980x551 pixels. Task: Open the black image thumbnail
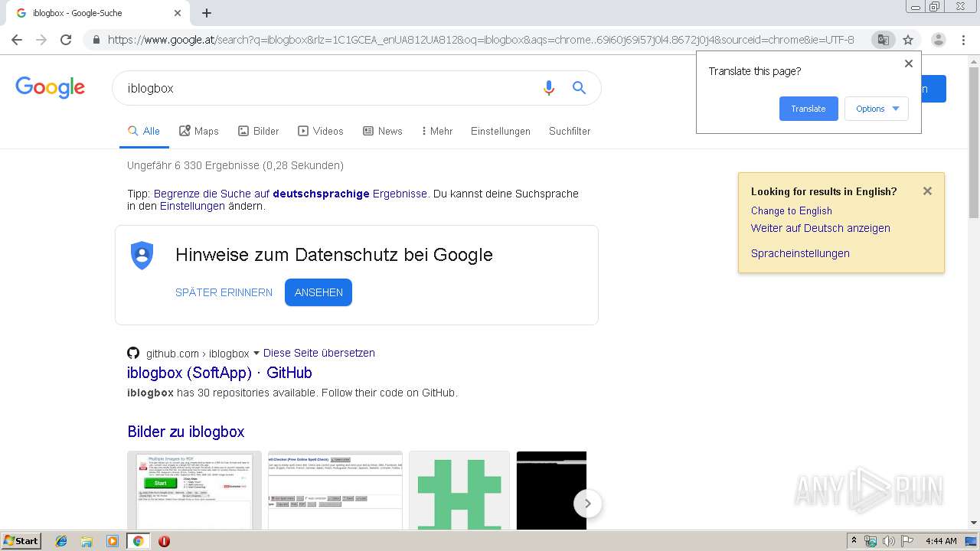click(x=551, y=491)
